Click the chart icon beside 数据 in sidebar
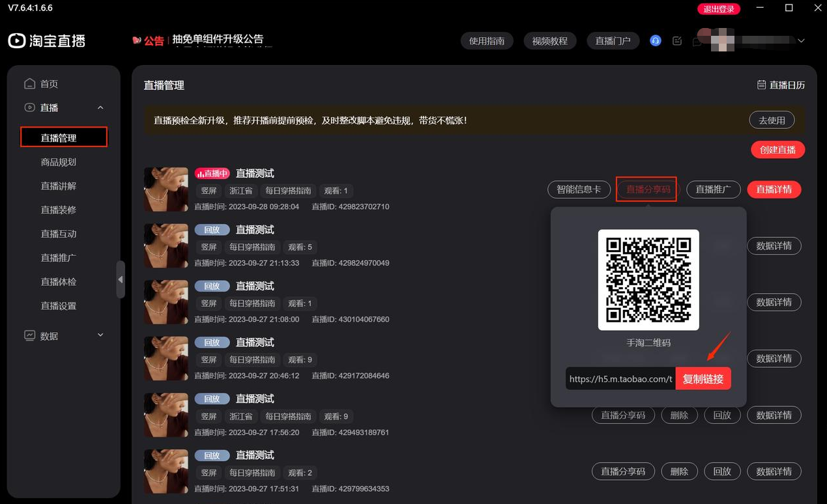 point(29,335)
